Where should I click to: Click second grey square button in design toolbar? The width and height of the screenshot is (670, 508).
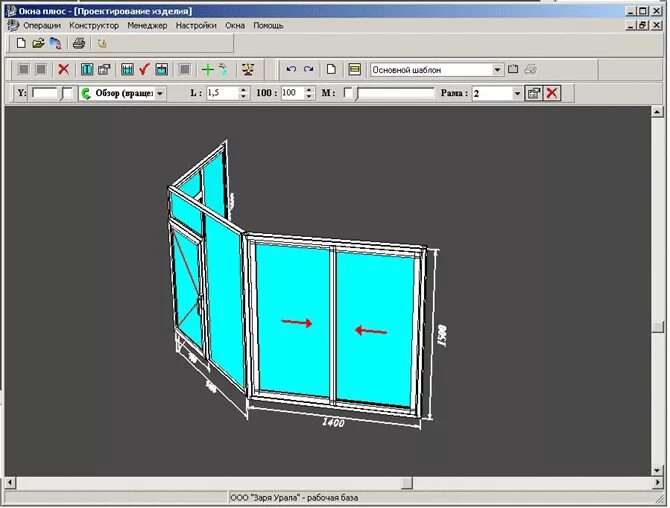tap(41, 69)
